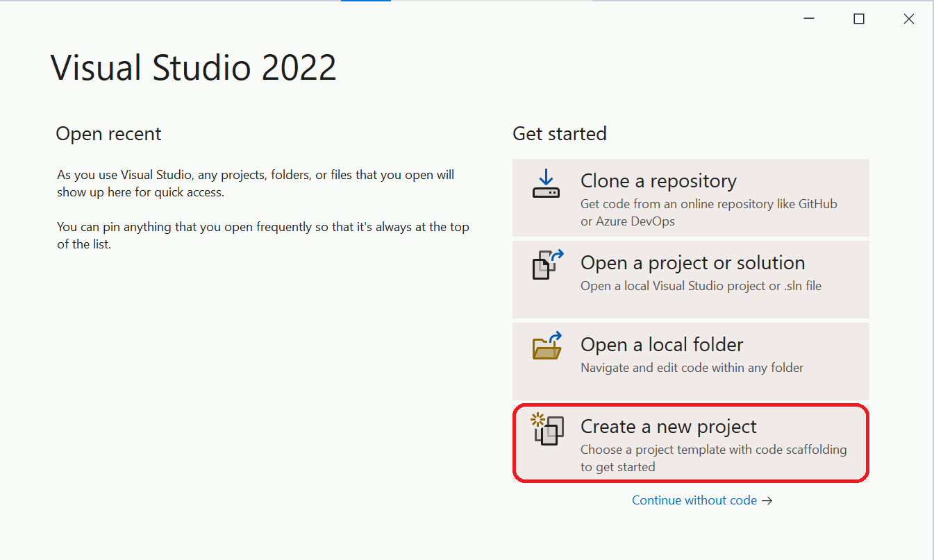Screen dimensions: 934x560
Task: Click the blue tab indicator at top
Action: pos(366,2)
